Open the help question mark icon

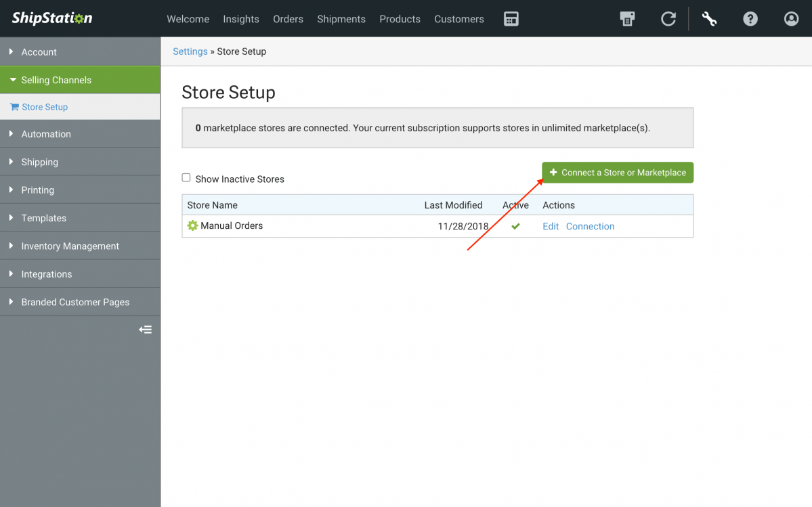tap(750, 19)
